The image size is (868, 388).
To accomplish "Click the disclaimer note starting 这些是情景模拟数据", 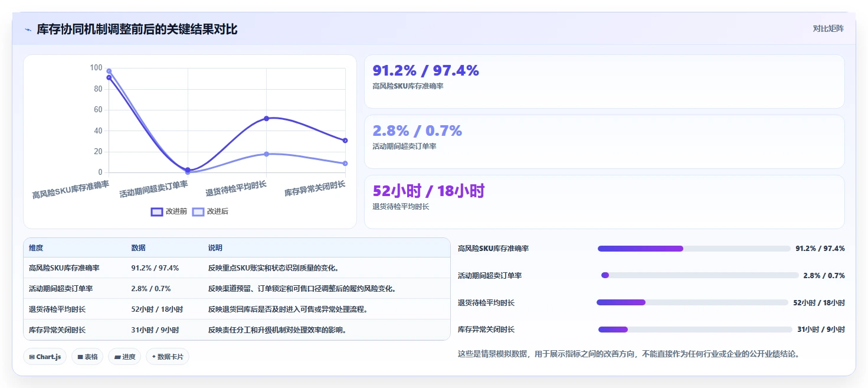I will click(x=629, y=354).
